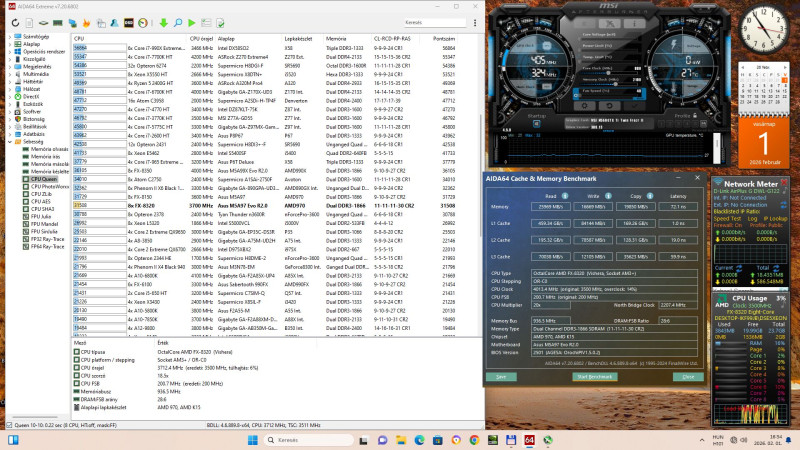Click the magnifier search toolbar icon
The image size is (800, 450).
pos(178,23)
